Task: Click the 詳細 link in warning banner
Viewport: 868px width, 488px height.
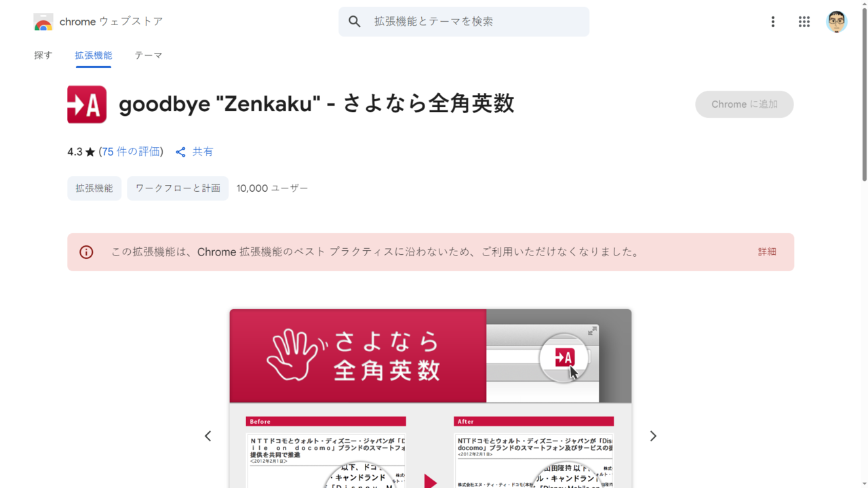Action: (x=767, y=252)
